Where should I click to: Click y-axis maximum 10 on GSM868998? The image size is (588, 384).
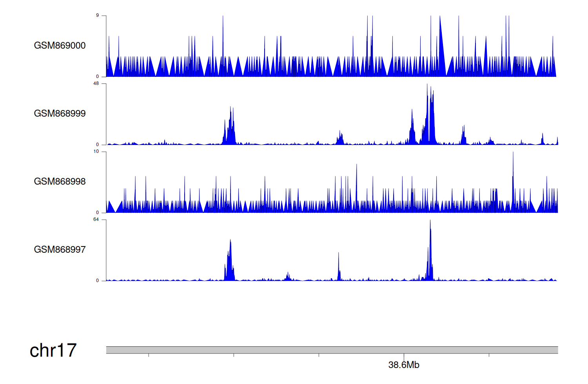click(x=96, y=152)
